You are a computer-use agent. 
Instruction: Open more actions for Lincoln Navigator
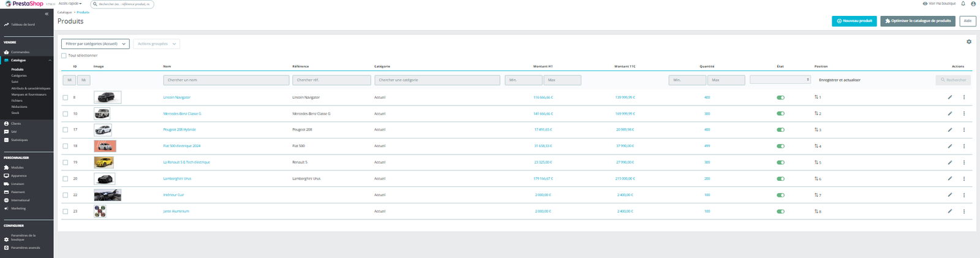point(964,97)
